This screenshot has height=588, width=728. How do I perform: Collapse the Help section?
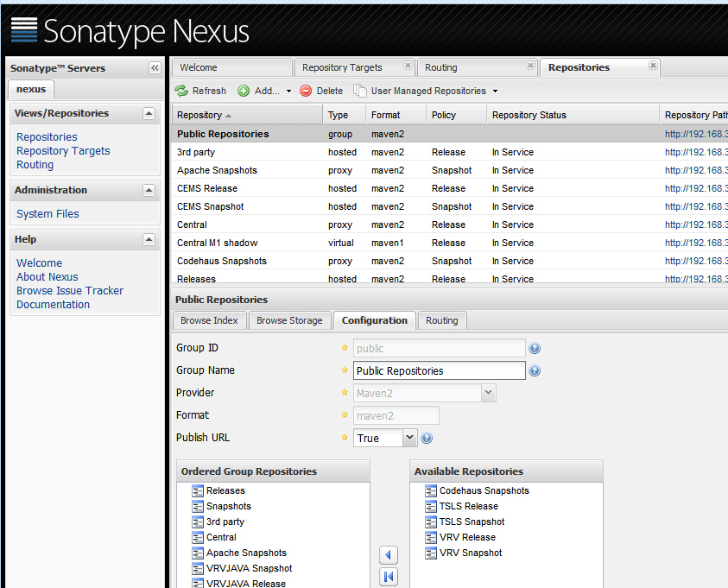coord(149,239)
